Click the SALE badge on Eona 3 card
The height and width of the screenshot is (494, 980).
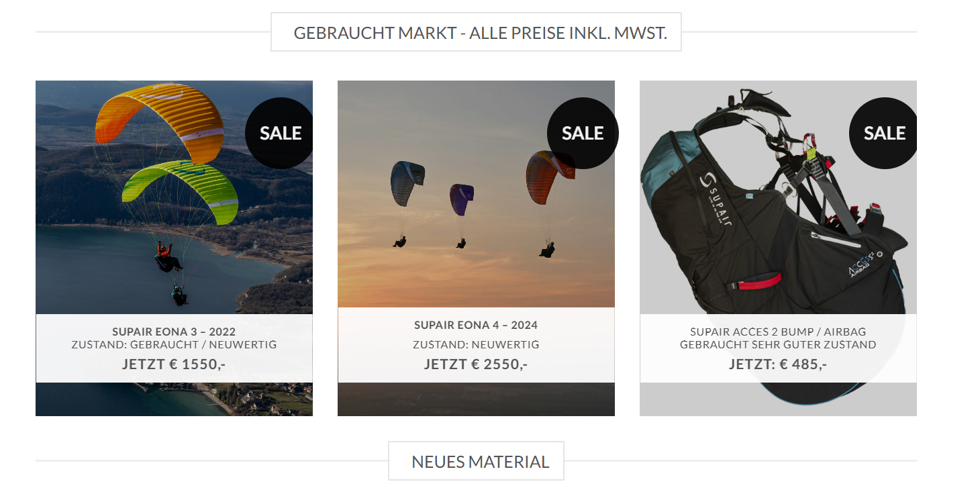pos(280,133)
